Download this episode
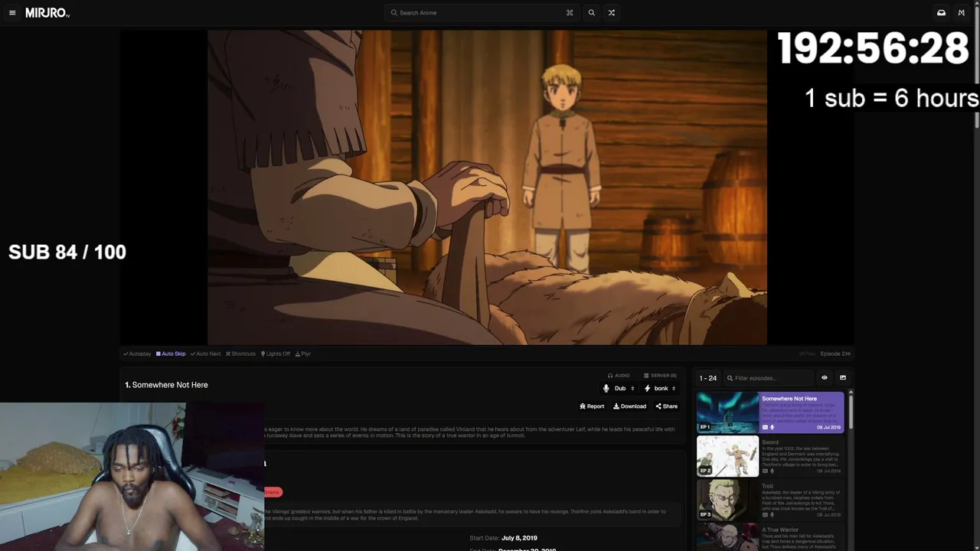 (629, 406)
